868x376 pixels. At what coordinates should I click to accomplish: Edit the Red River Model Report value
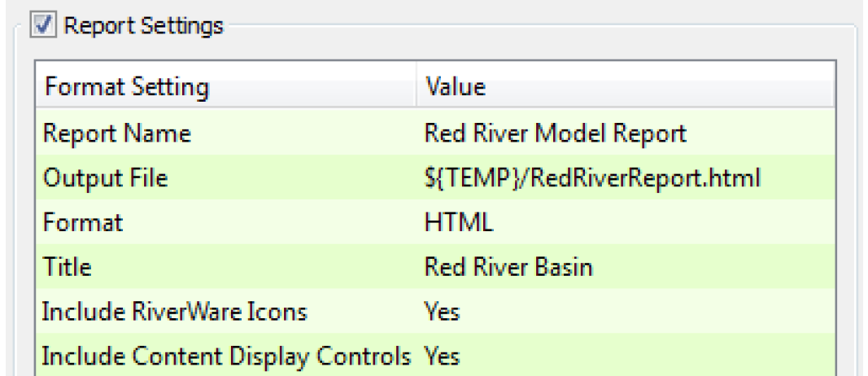point(555,132)
